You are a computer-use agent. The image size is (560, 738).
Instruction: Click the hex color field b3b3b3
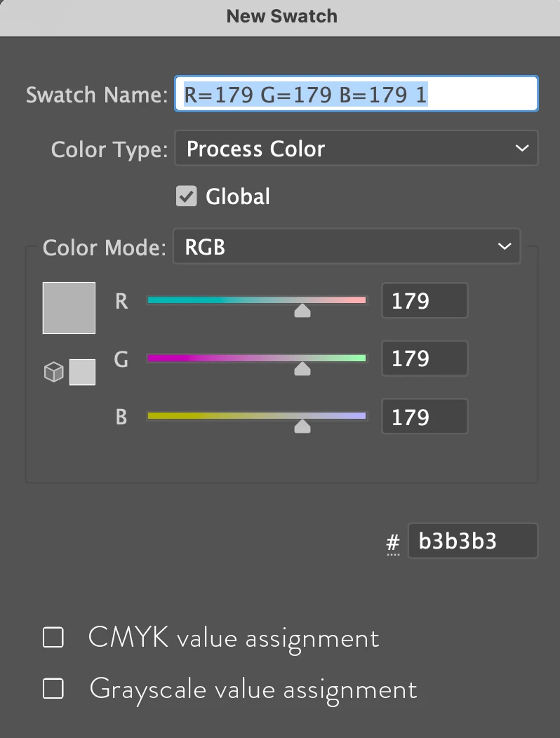click(472, 541)
